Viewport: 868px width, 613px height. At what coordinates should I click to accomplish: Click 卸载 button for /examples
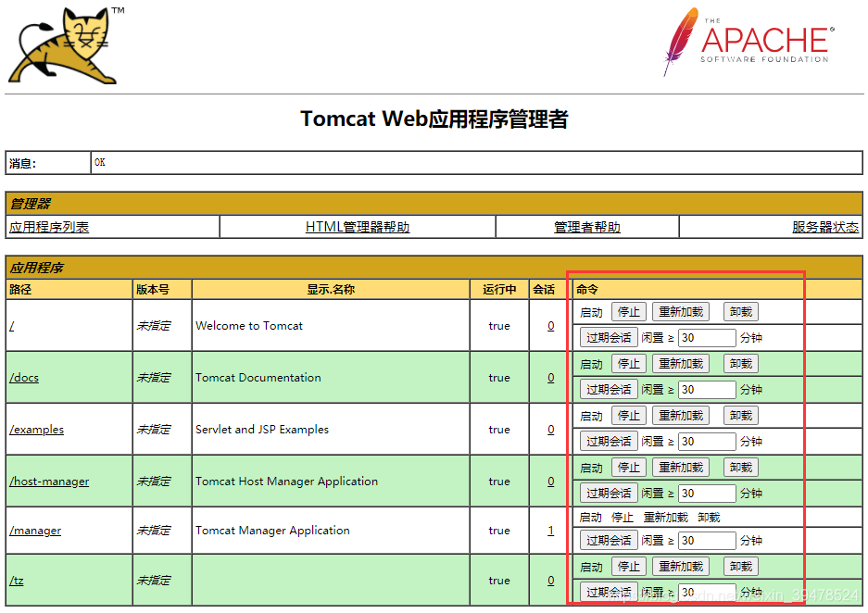click(x=741, y=416)
